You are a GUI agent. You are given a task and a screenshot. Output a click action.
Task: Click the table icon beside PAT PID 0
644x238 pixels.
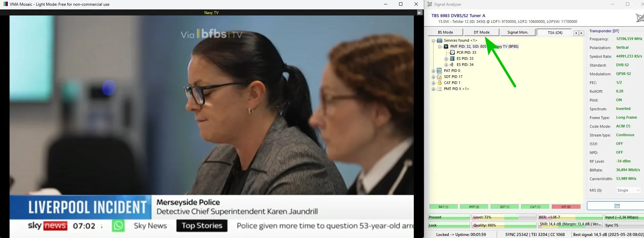439,71
